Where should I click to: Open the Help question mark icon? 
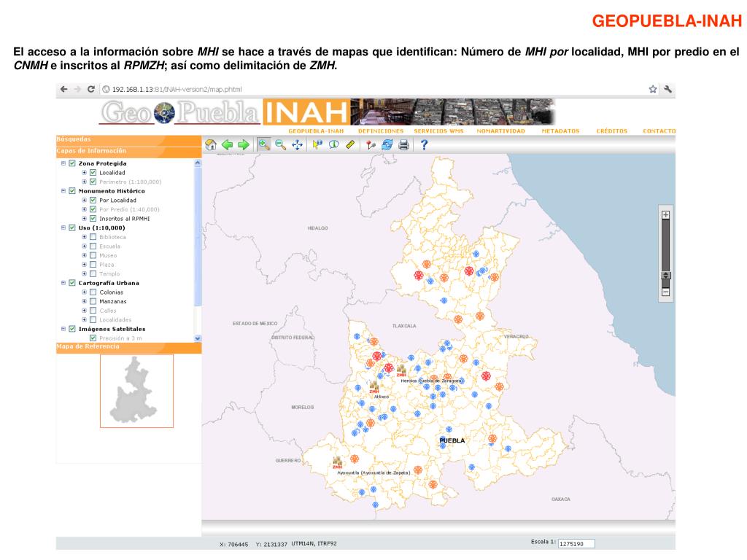(424, 145)
